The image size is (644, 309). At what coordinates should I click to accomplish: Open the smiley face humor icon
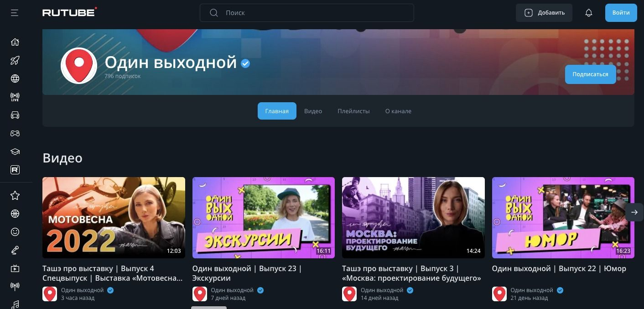(15, 232)
